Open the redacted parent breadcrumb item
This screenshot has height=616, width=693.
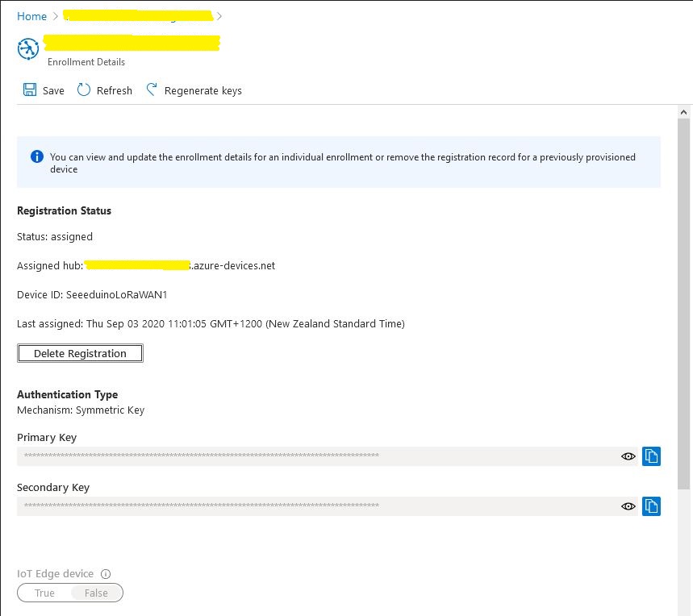137,16
